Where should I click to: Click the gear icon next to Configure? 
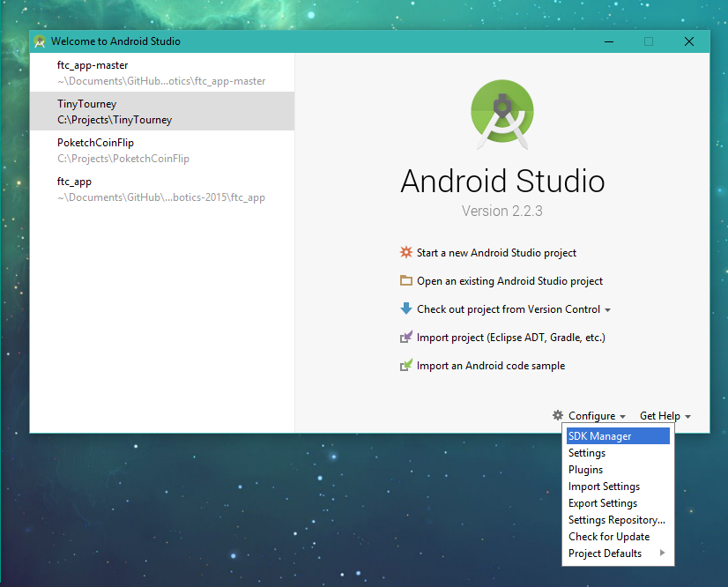[557, 415]
